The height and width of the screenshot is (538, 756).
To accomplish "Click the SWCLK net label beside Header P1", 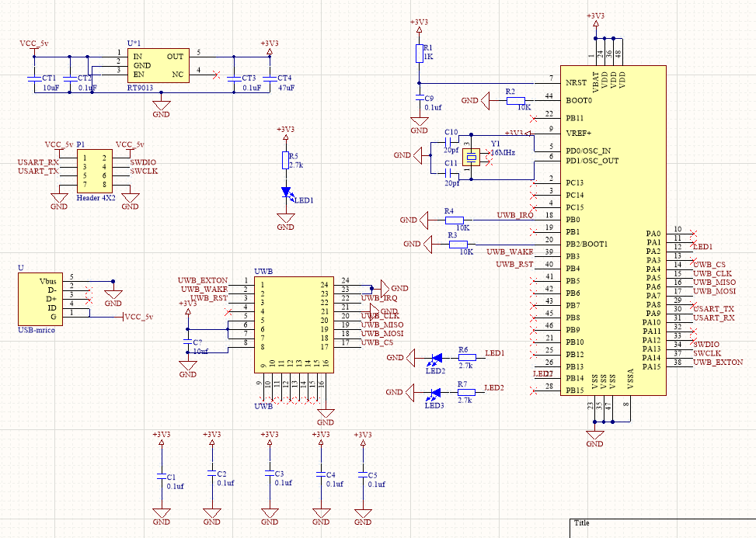I will pos(144,171).
